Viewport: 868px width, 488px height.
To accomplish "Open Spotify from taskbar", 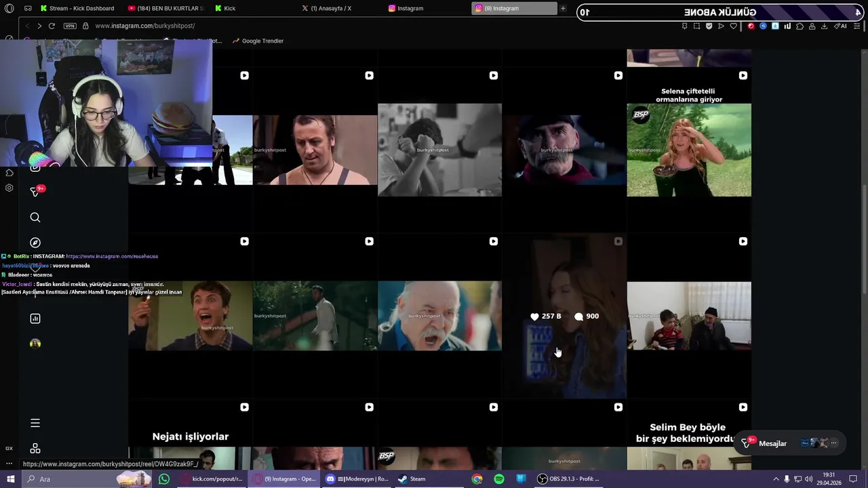I will (x=499, y=479).
